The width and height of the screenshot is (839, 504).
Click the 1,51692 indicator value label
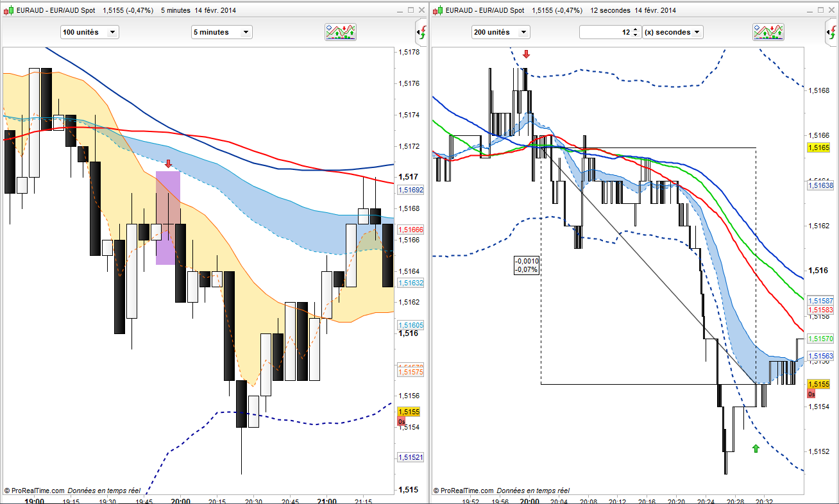point(411,190)
